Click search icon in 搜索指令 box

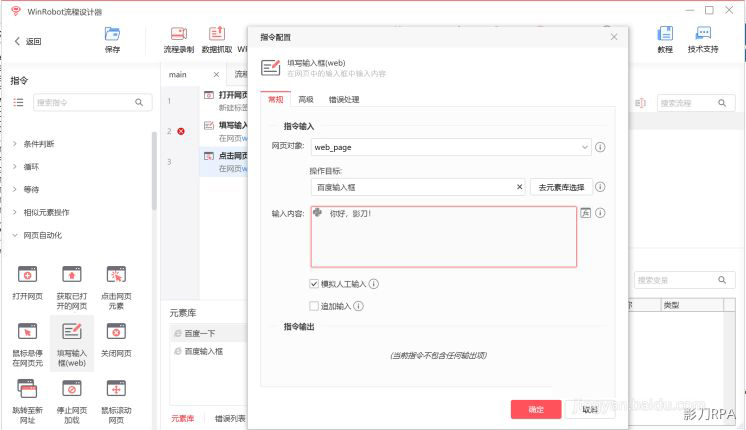(139, 102)
